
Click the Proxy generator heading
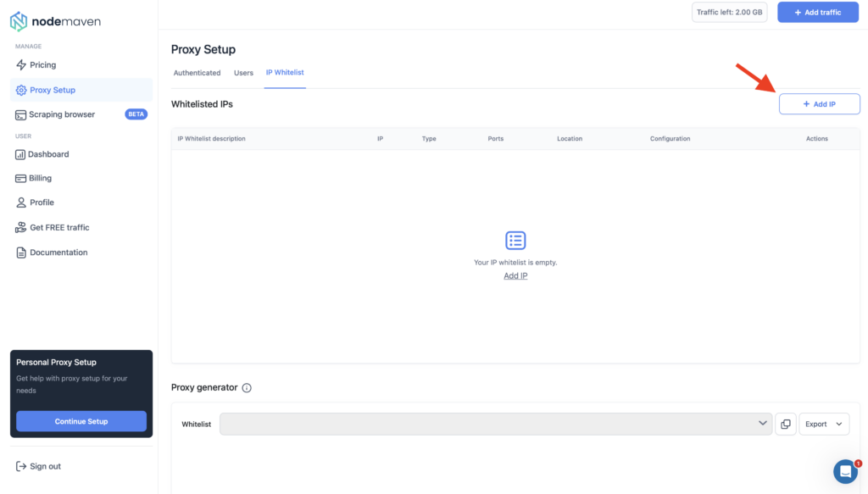click(x=204, y=387)
